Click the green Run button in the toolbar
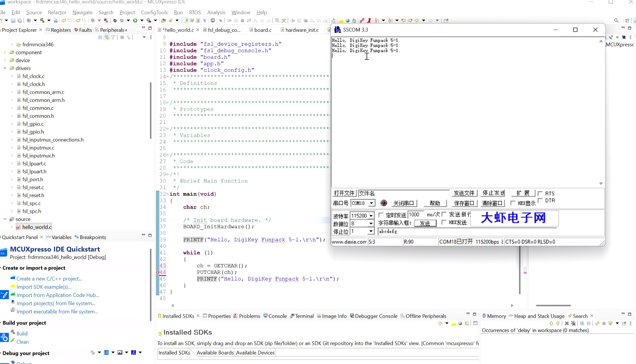 coord(135,20)
